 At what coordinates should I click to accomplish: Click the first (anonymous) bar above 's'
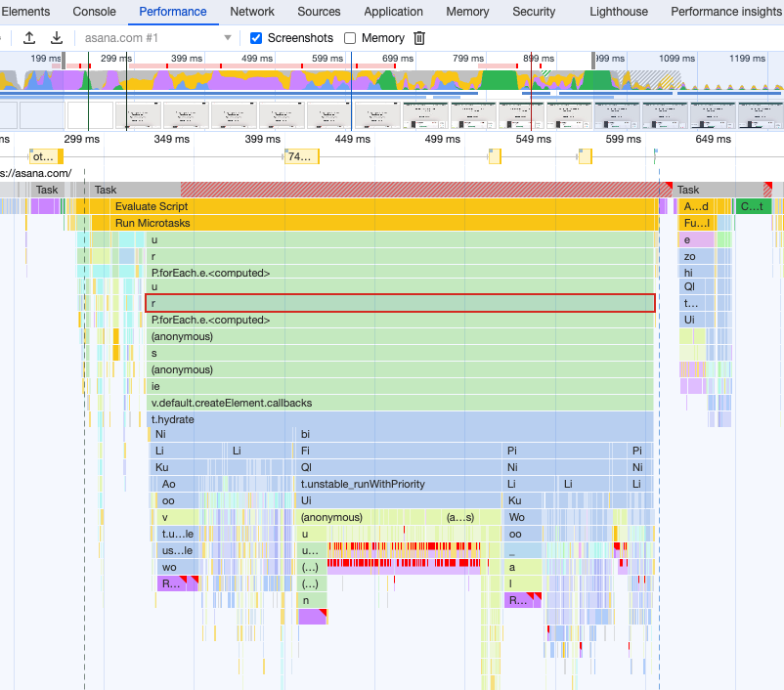pyautogui.click(x=400, y=336)
